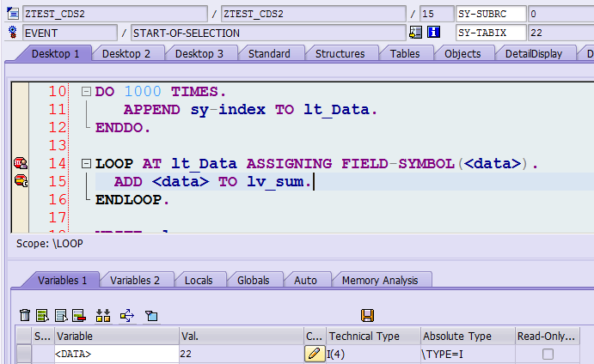Click the SY-TABIX value field showing 22
Screen dimensions: 594x364
(x=561, y=33)
